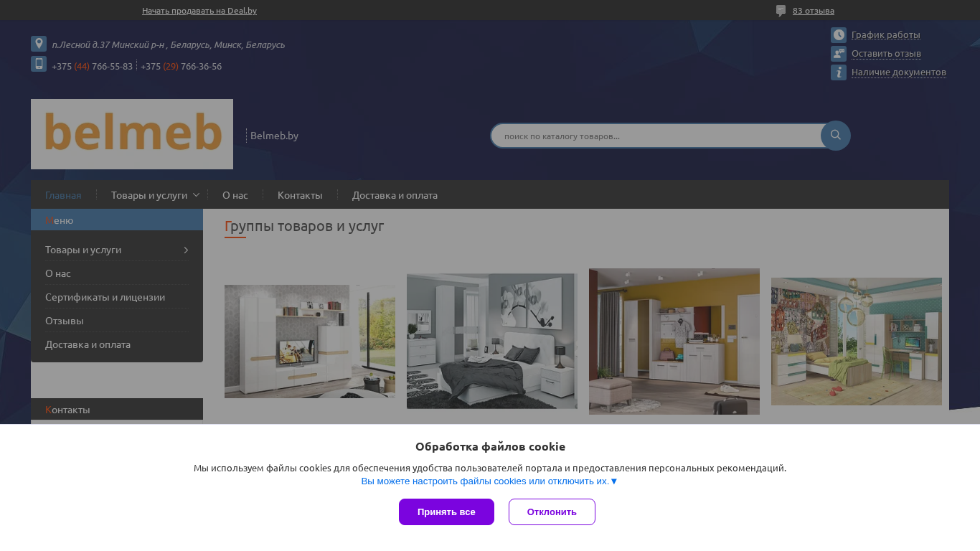980x551 pixels.
Task: Click the review icon beside Оставить отзыв
Action: point(839,54)
